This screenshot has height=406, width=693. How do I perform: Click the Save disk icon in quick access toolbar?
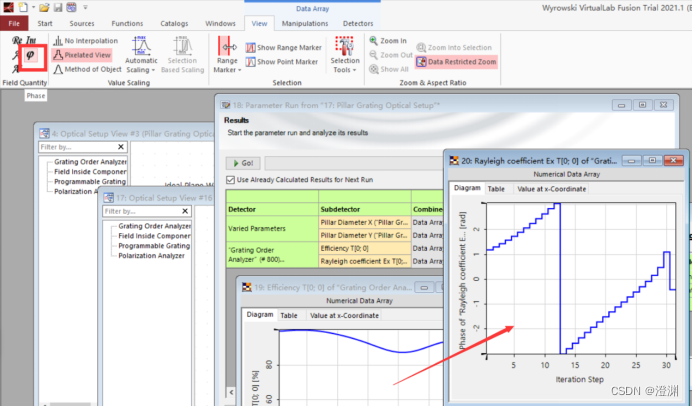(x=58, y=7)
